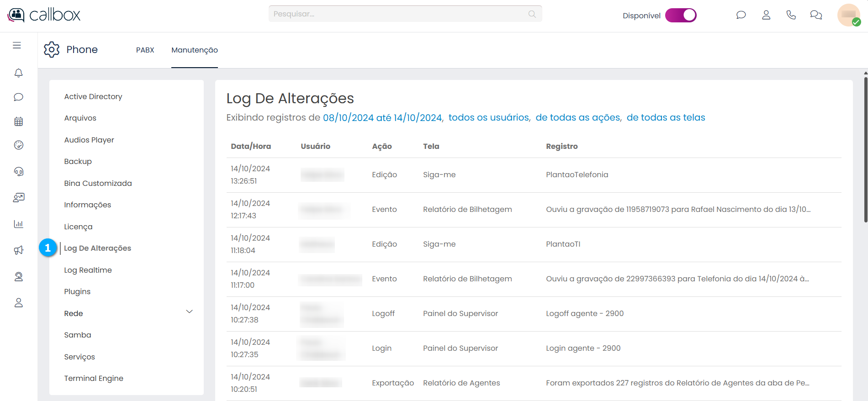868x401 pixels.
Task: Click the vertical page scrollbar
Action: tap(865, 151)
